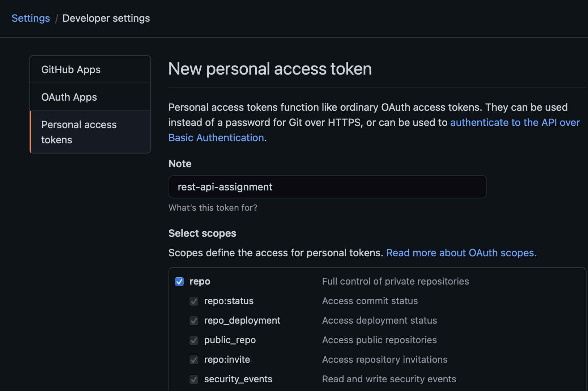This screenshot has width=588, height=391.
Task: Select Personal access tokens in the sidebar
Action: [79, 132]
